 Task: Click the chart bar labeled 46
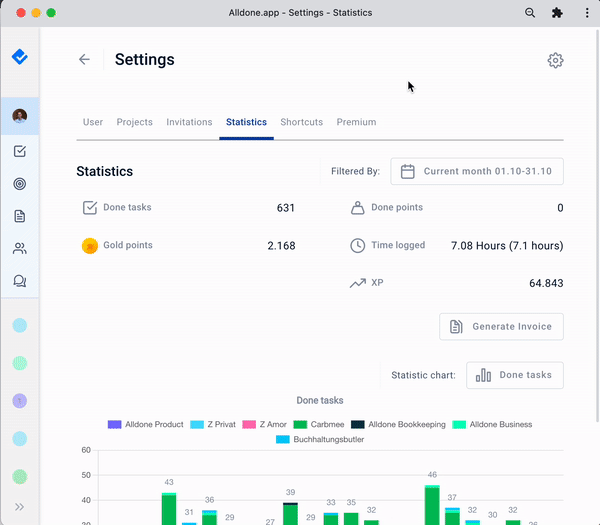pos(432,505)
